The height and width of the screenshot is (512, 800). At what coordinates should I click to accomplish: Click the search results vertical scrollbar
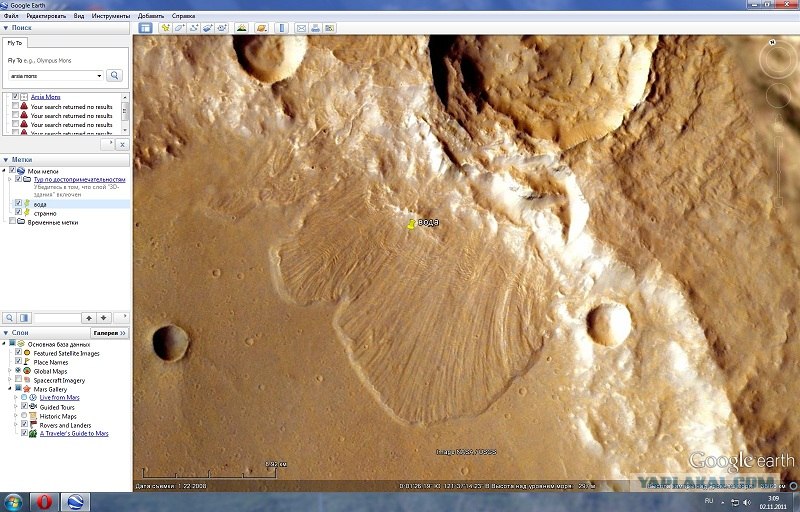(125, 113)
